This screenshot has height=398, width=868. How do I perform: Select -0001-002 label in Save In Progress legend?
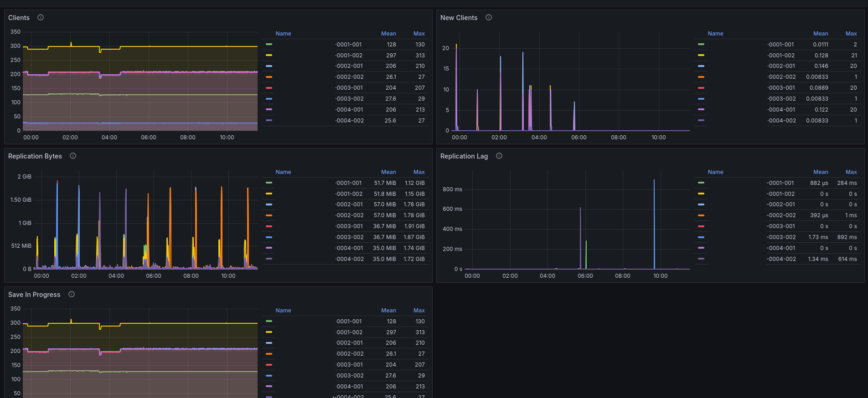349,332
